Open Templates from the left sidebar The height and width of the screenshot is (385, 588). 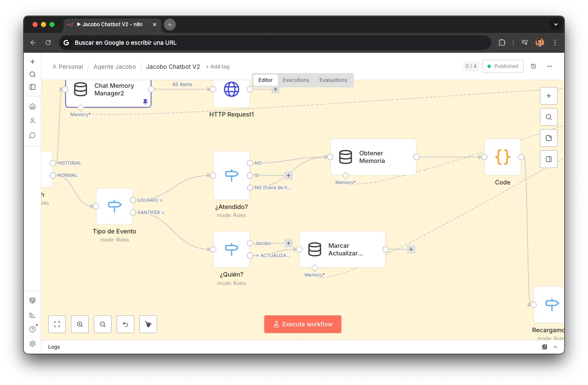[33, 300]
